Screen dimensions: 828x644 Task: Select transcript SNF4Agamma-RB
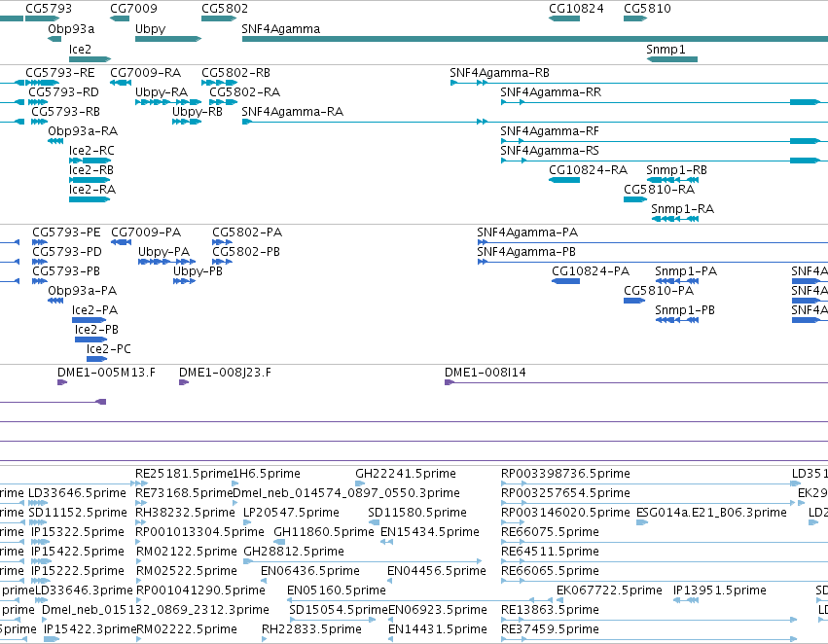[x=499, y=73]
